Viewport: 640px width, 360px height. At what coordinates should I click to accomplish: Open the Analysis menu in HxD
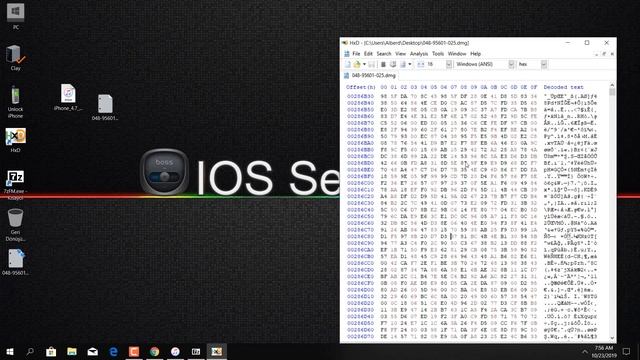(419, 54)
